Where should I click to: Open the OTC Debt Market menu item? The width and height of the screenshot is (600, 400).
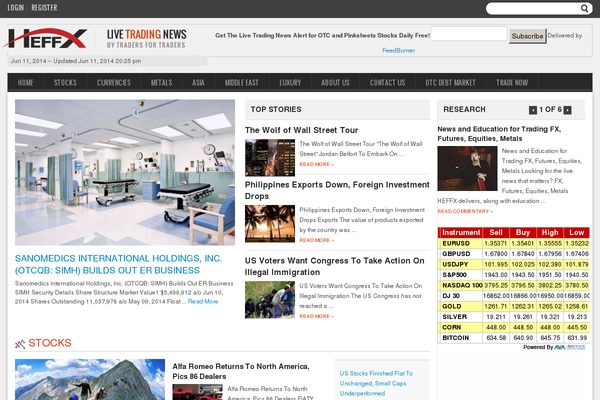(450, 83)
